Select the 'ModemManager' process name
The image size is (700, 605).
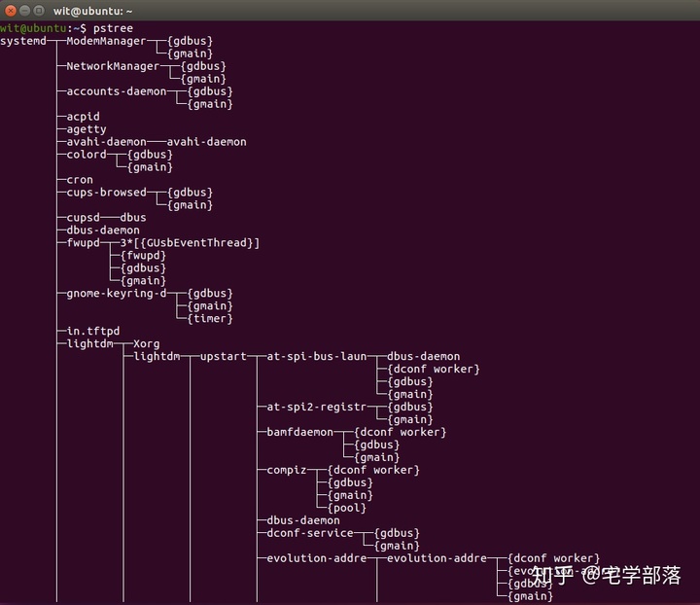pyautogui.click(x=106, y=41)
